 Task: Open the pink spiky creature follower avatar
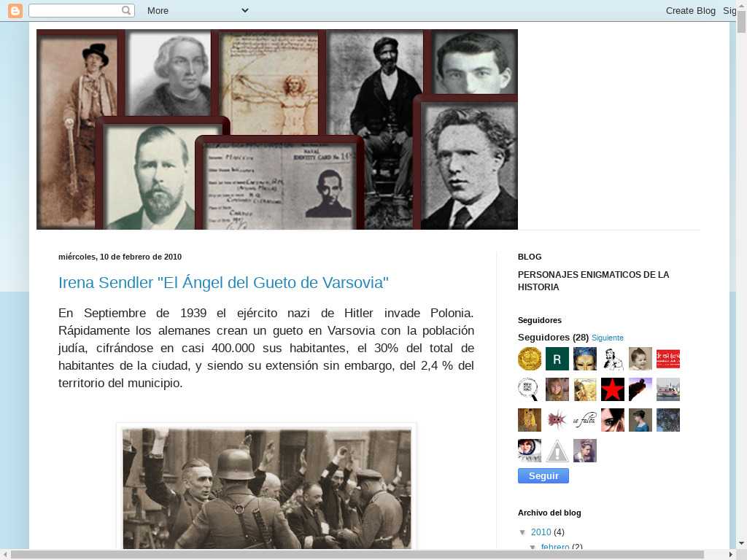[557, 420]
